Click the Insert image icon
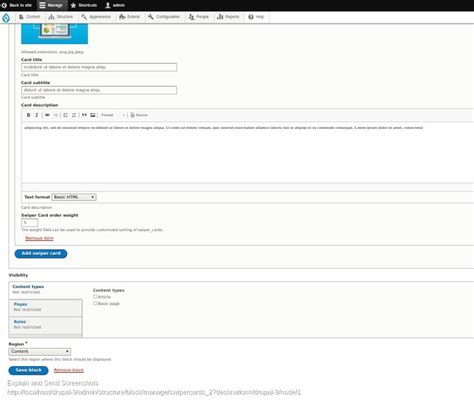This screenshot has height=403, width=474. tap(93, 115)
